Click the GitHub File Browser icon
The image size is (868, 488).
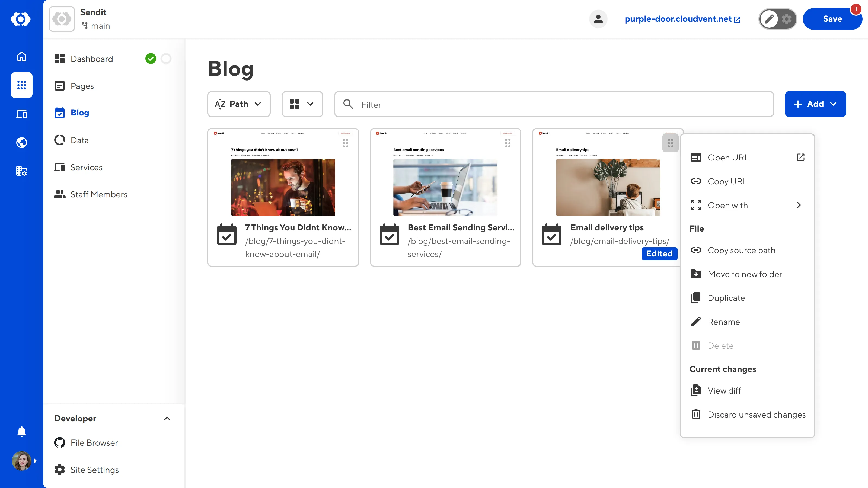click(x=60, y=442)
